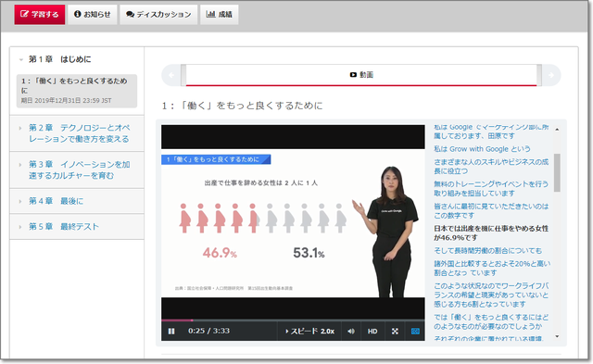Open the お知らせ announcements page
The image size is (593, 364).
coord(93,15)
